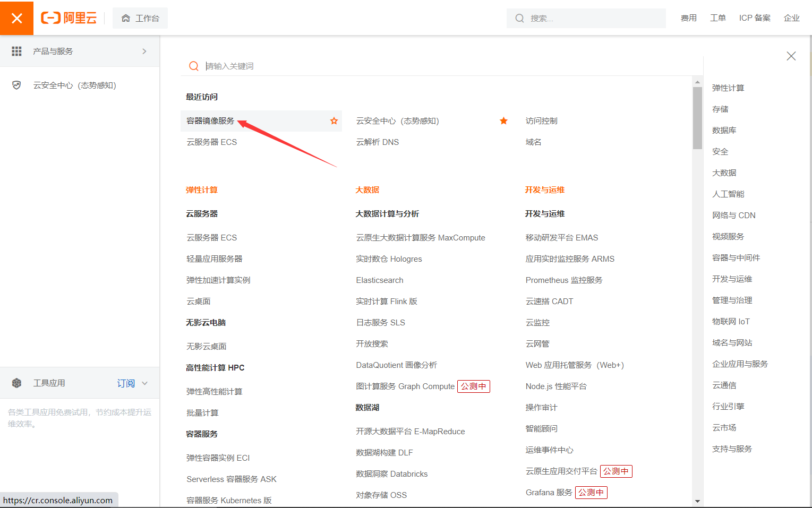Select 弹性加速计算实例

[218, 280]
